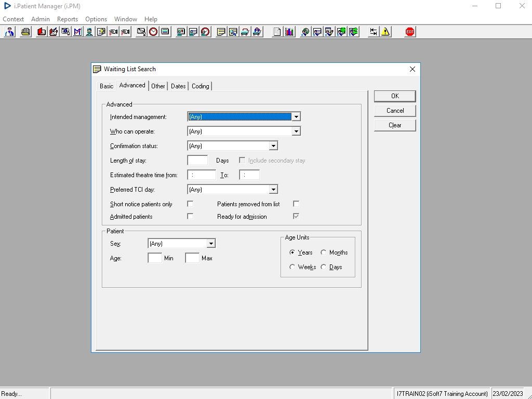Select the Days age unit radio button
Screen dimensions: 532x399
pos(324,267)
